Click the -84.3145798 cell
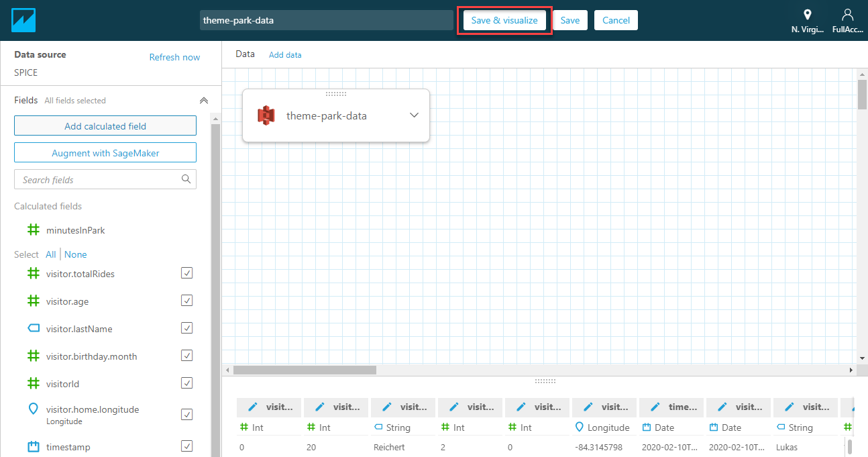This screenshot has height=457, width=868. [x=598, y=447]
